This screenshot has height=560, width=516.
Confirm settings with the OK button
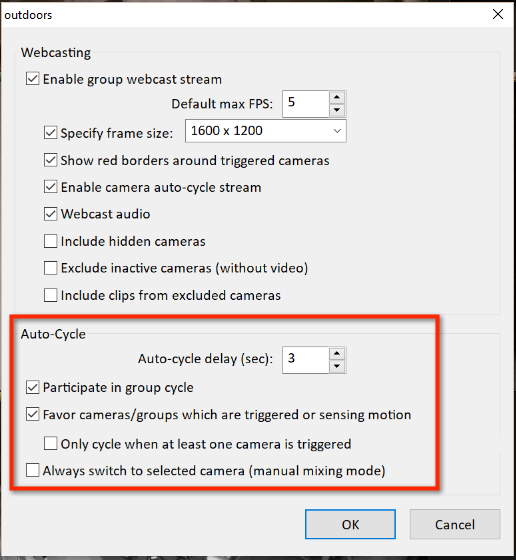pyautogui.click(x=350, y=524)
